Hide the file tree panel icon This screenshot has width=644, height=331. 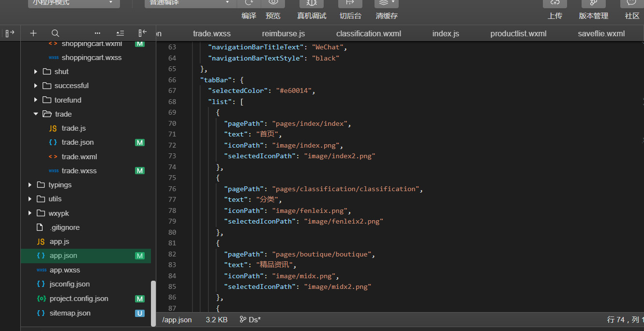click(x=142, y=33)
